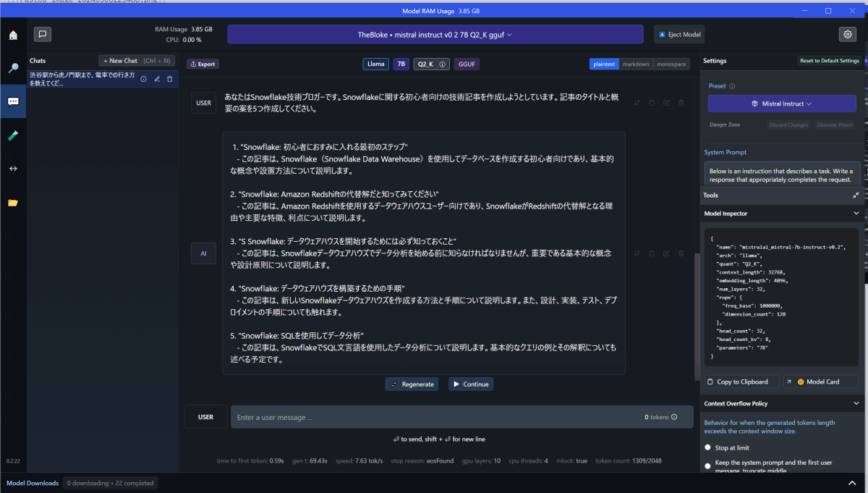Viewport: 868px width, 493px height.
Task: Click the System Prompt heading
Action: click(x=726, y=152)
